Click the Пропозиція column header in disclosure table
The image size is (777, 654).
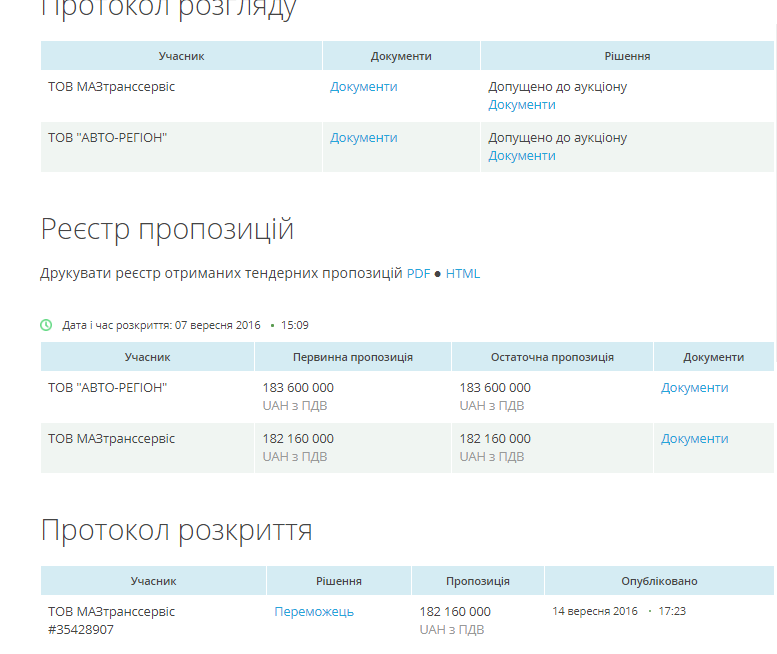click(477, 581)
